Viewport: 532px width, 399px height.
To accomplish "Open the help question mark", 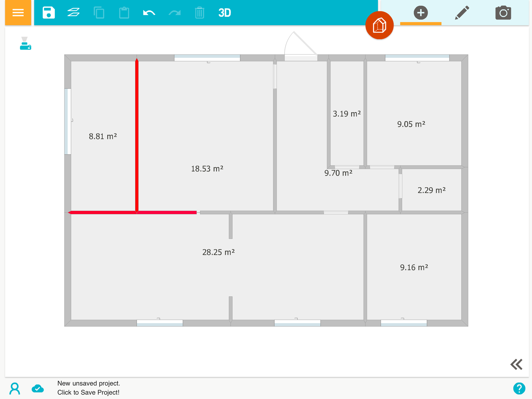I will pos(519,388).
